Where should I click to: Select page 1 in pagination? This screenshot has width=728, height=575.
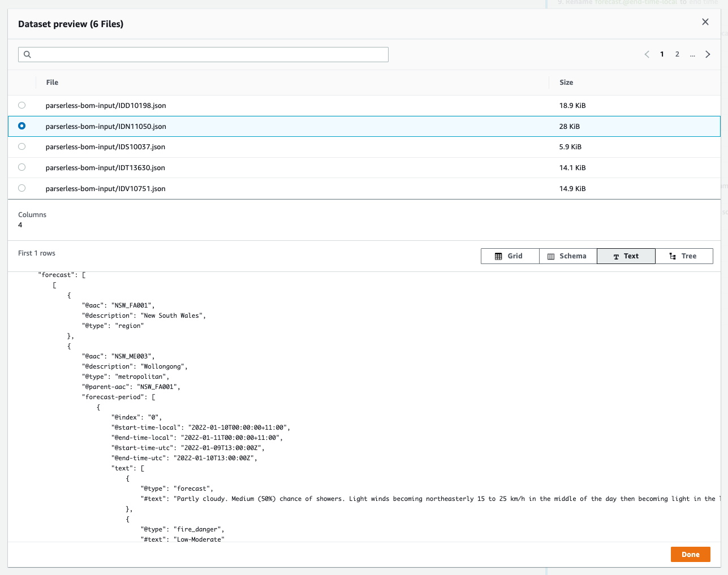662,54
